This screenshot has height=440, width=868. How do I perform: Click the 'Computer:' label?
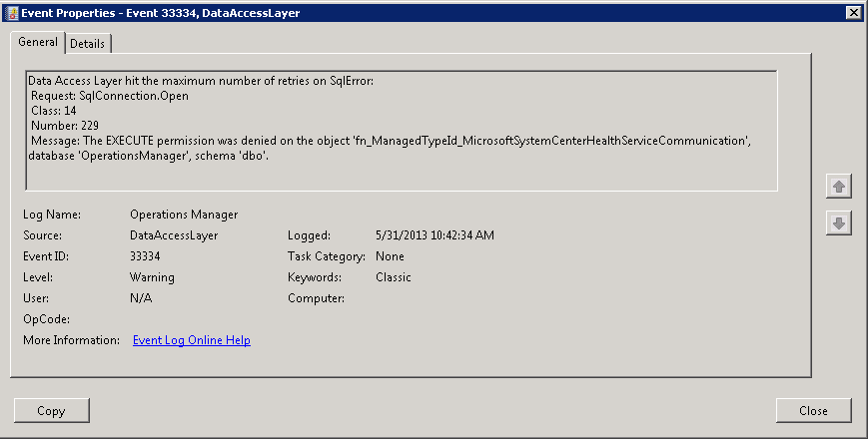tap(316, 298)
